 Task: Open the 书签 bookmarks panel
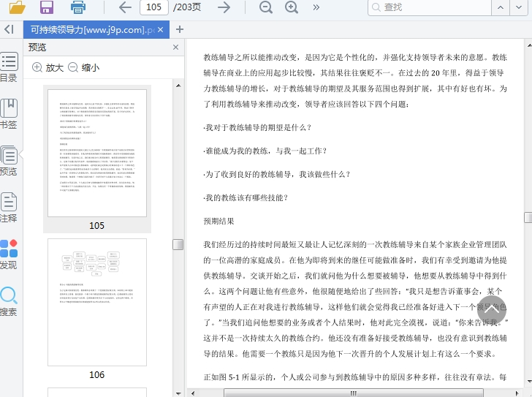point(9,114)
